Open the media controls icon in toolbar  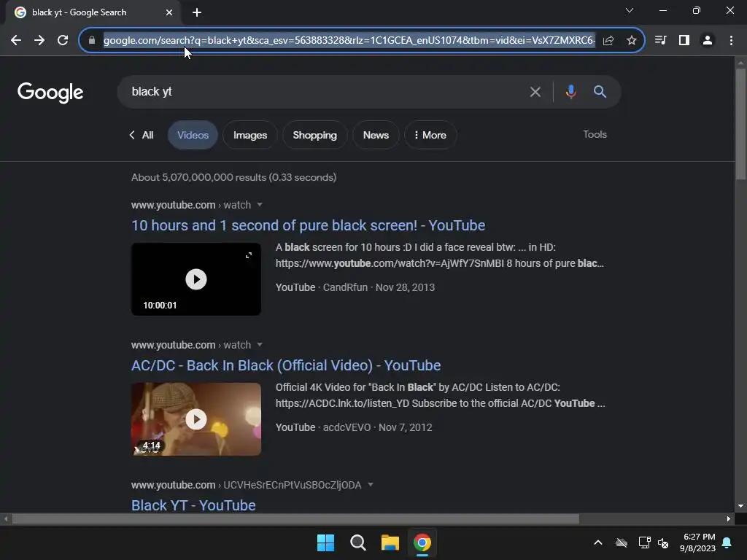(x=660, y=41)
